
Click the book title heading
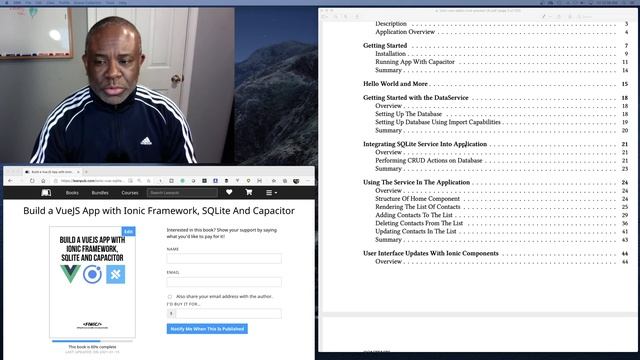pos(159,211)
